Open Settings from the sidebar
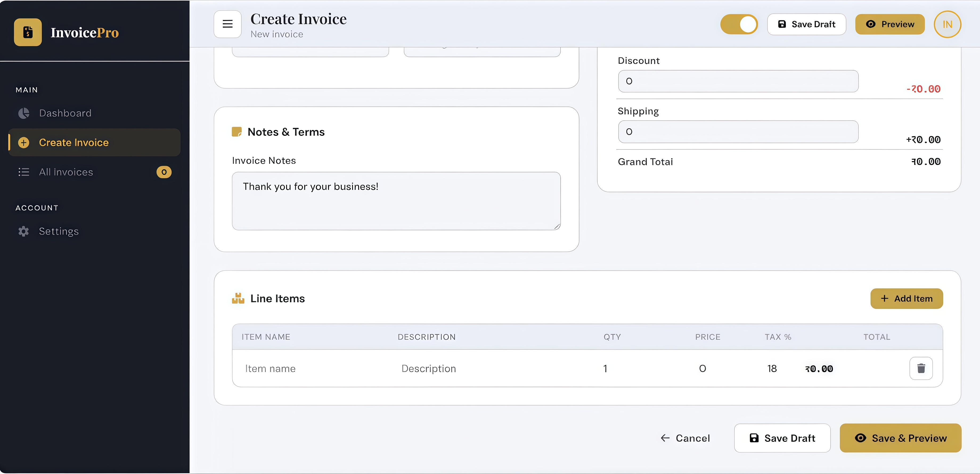The width and height of the screenshot is (980, 474). 94,231
